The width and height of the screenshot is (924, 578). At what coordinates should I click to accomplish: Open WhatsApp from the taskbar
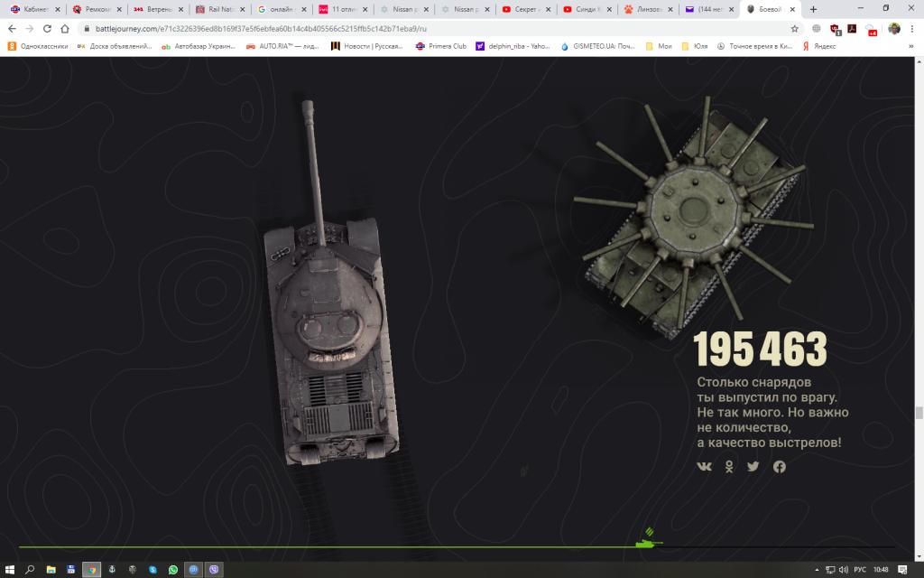point(172,570)
